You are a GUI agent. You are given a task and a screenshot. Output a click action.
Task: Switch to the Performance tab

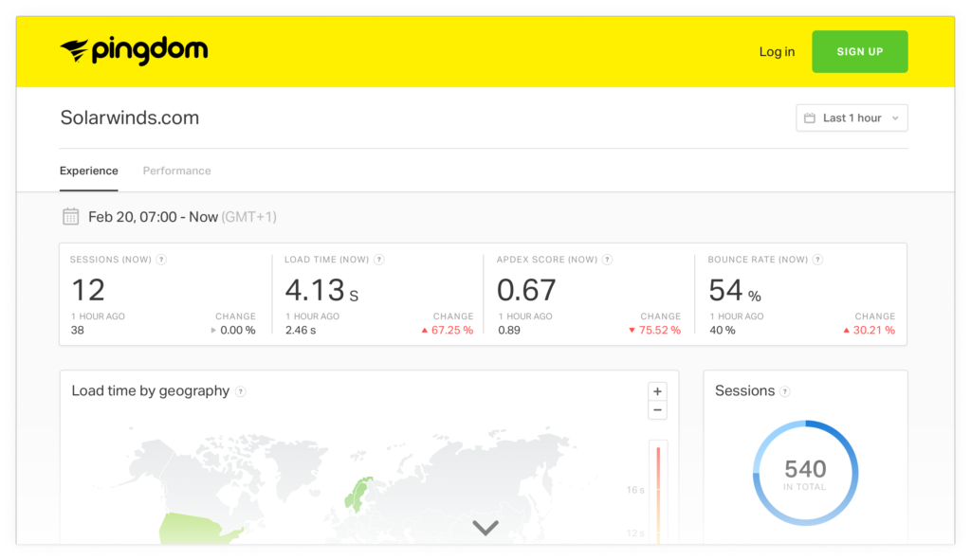(176, 171)
